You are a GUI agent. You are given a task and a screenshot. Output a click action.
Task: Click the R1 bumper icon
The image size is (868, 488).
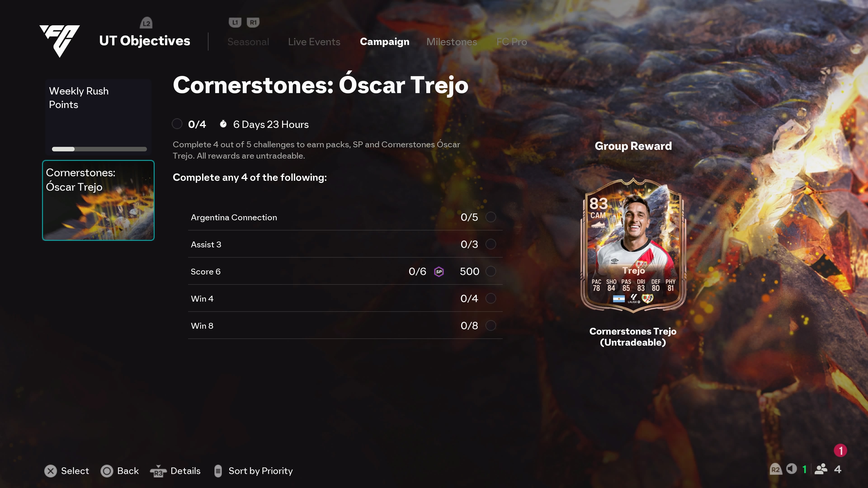(x=253, y=23)
